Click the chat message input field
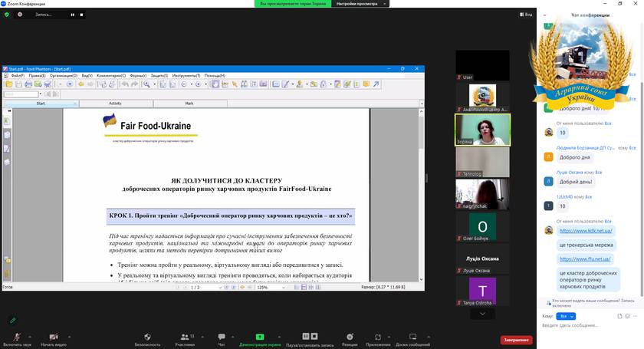The height and width of the screenshot is (349, 644). 590,325
